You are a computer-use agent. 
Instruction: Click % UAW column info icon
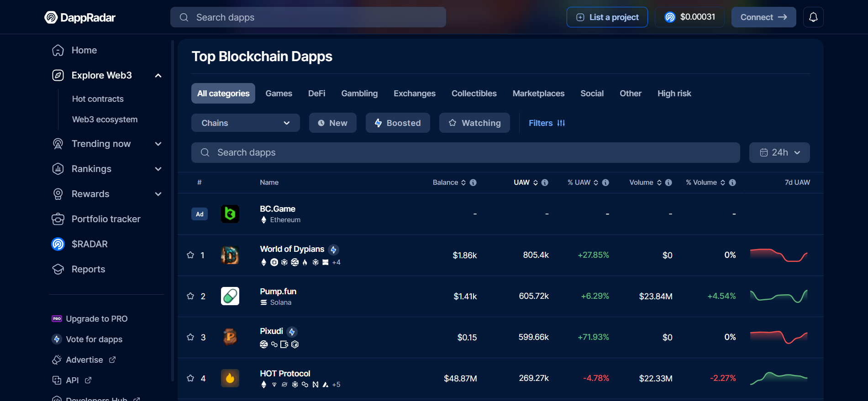605,182
